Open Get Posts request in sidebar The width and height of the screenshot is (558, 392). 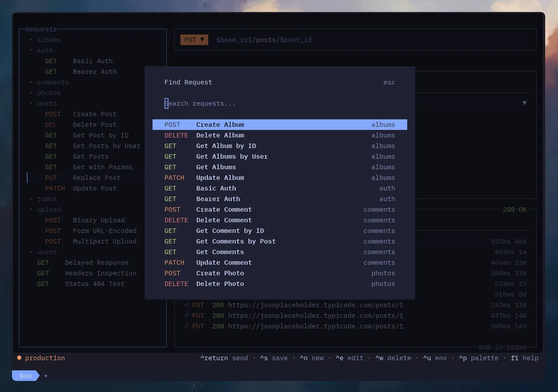point(77,156)
